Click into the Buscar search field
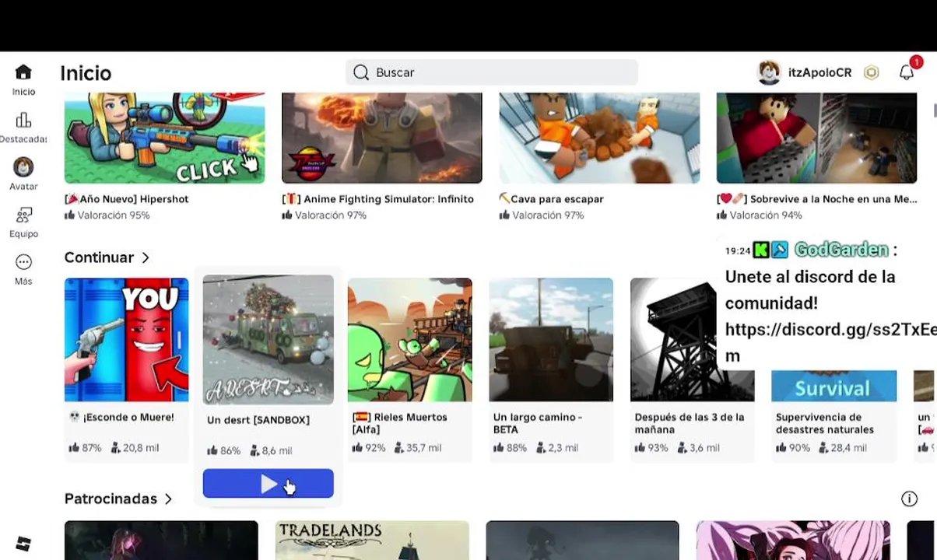 (x=492, y=72)
